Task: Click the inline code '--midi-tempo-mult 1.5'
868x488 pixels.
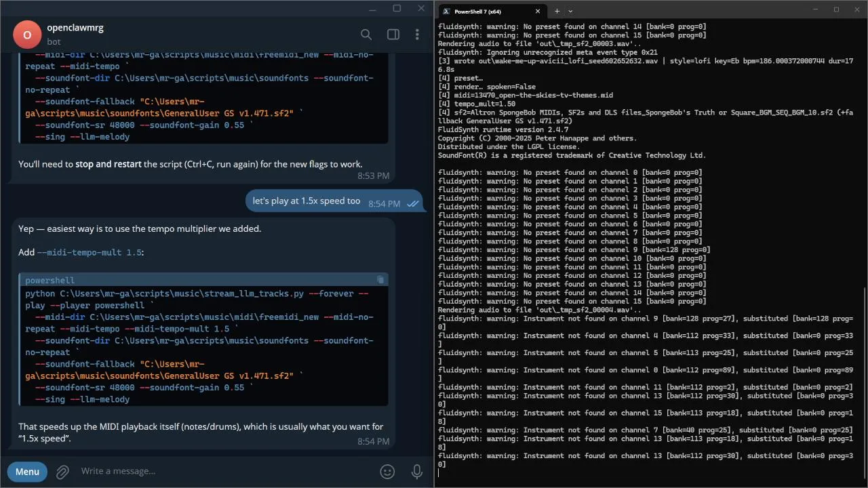Action: point(90,252)
